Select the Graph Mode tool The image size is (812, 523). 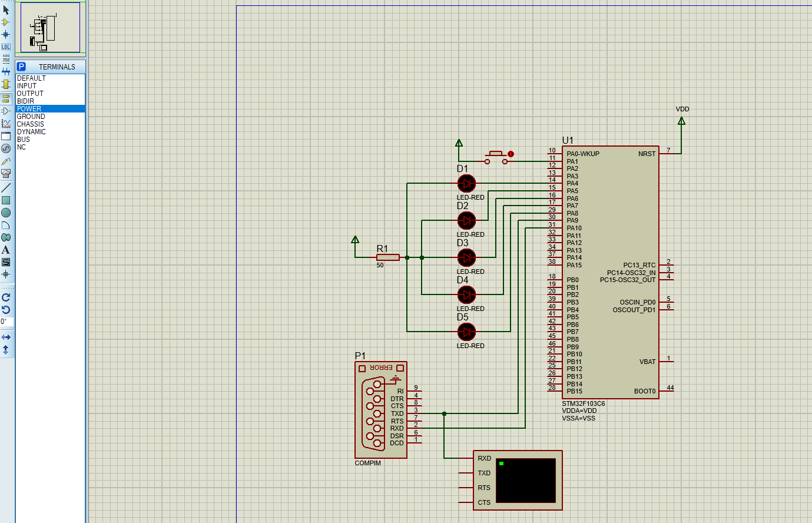(6, 123)
